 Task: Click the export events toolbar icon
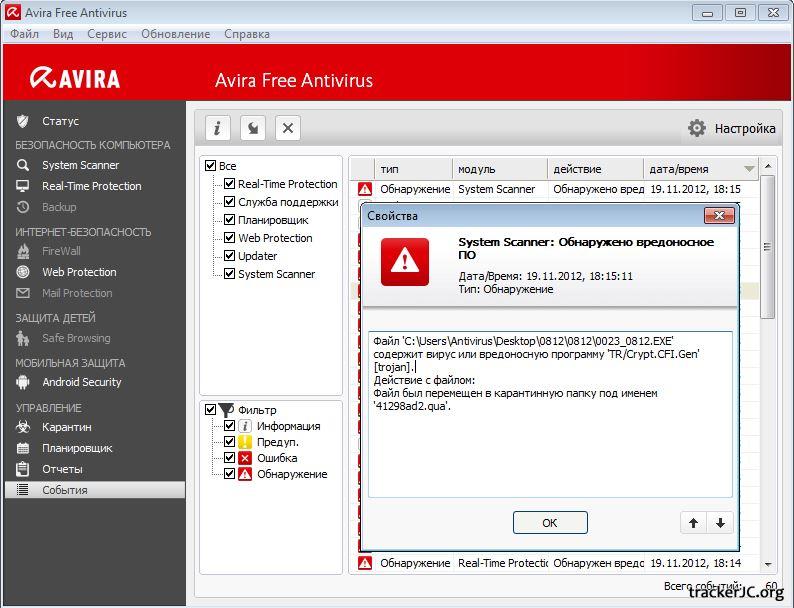point(253,128)
